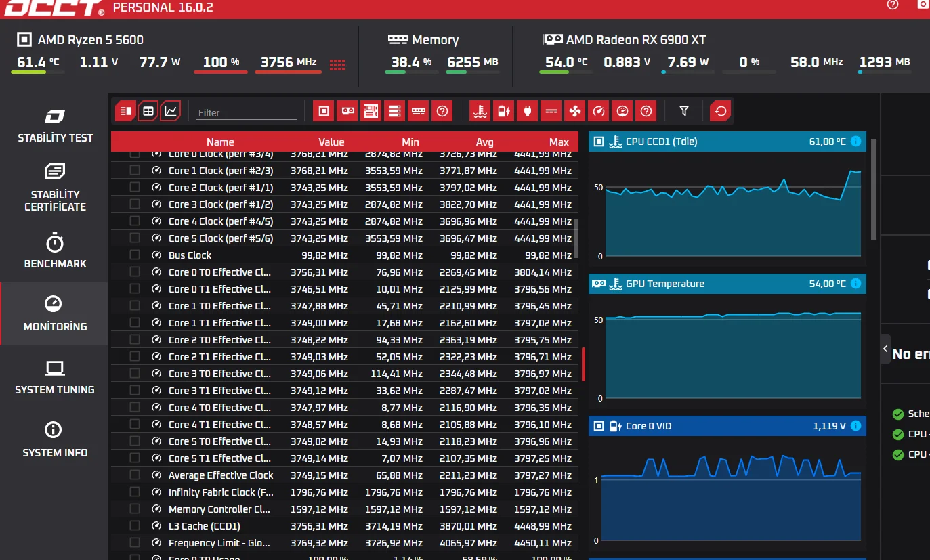Screen dimensions: 930x560
Task: Enable the Core 5 Clock (perf #5/6) checkbox
Action: point(135,238)
